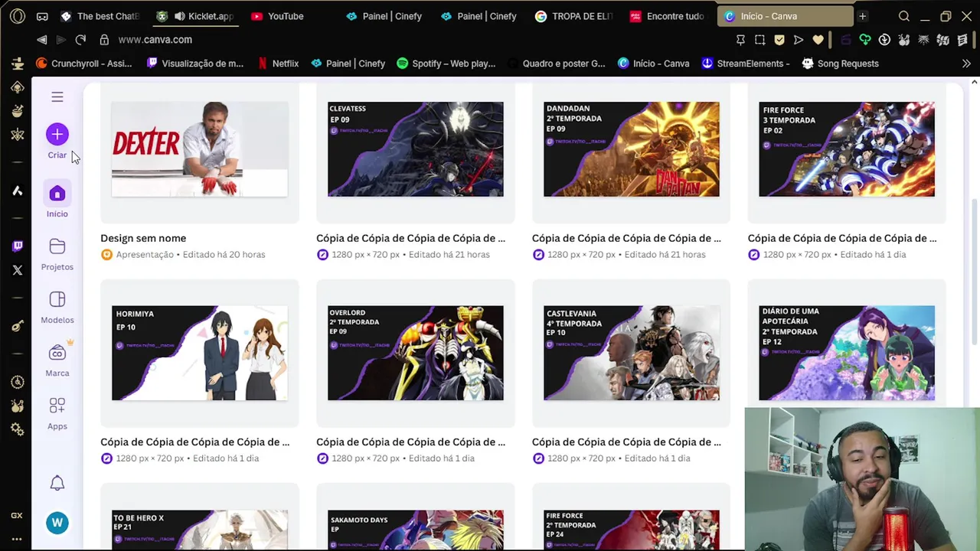This screenshot has width=980, height=551.
Task: Open Canva notifications bell
Action: [57, 483]
